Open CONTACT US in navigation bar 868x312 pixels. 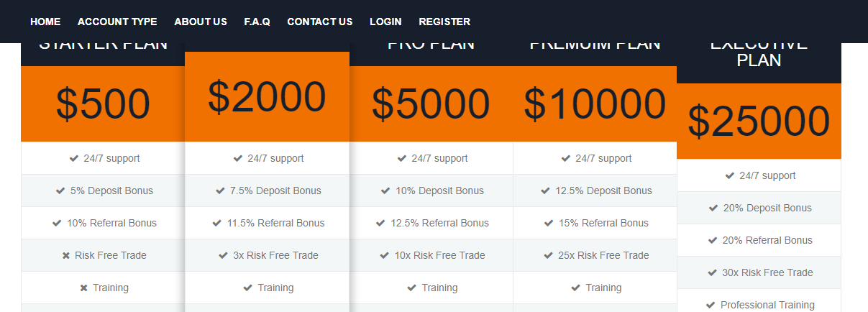pos(320,22)
